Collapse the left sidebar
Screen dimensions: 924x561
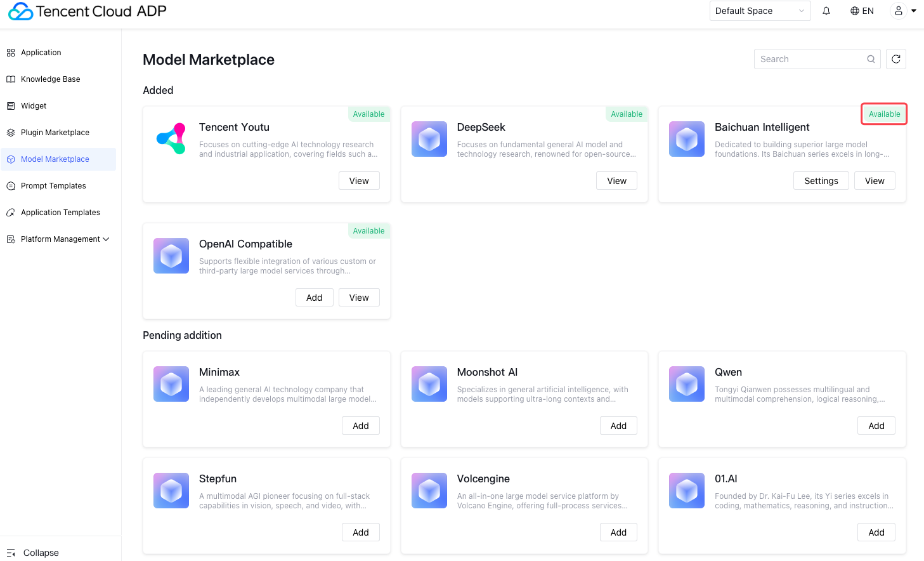click(33, 553)
